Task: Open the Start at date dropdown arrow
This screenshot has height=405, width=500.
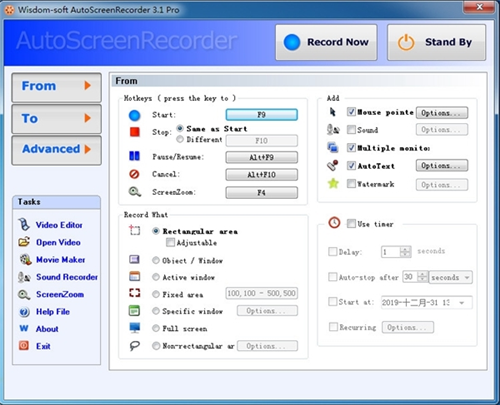Action: [x=462, y=303]
